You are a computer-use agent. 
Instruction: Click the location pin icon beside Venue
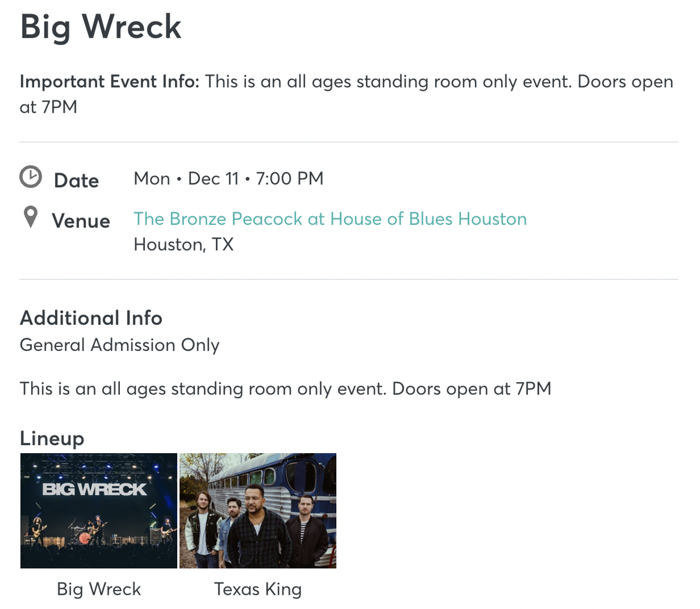(31, 217)
